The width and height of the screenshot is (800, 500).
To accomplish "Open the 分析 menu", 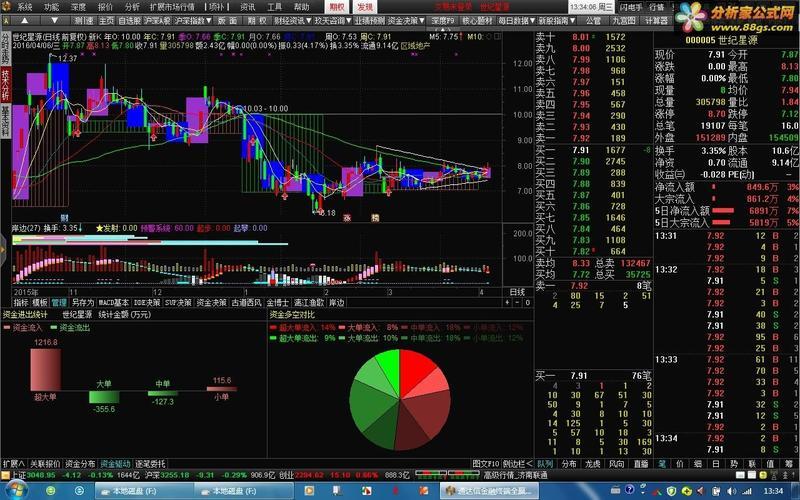I will click(132, 7).
